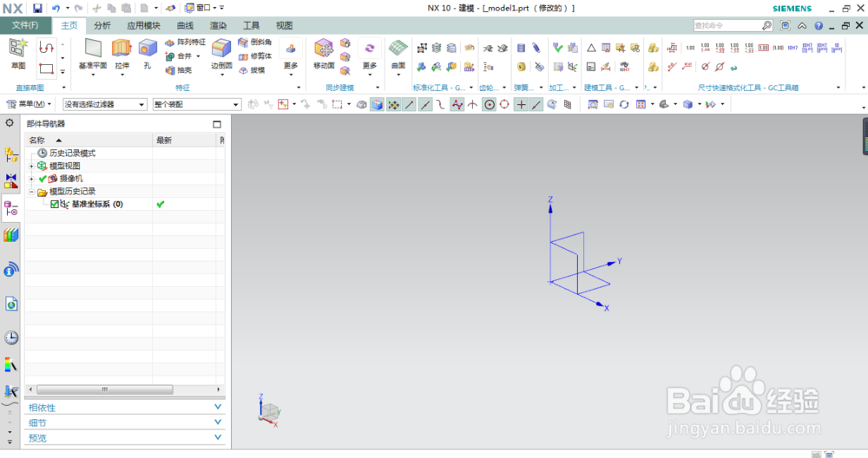Expand the 模型视图 tree node
Image resolution: width=868 pixels, height=458 pixels.
coord(31,166)
